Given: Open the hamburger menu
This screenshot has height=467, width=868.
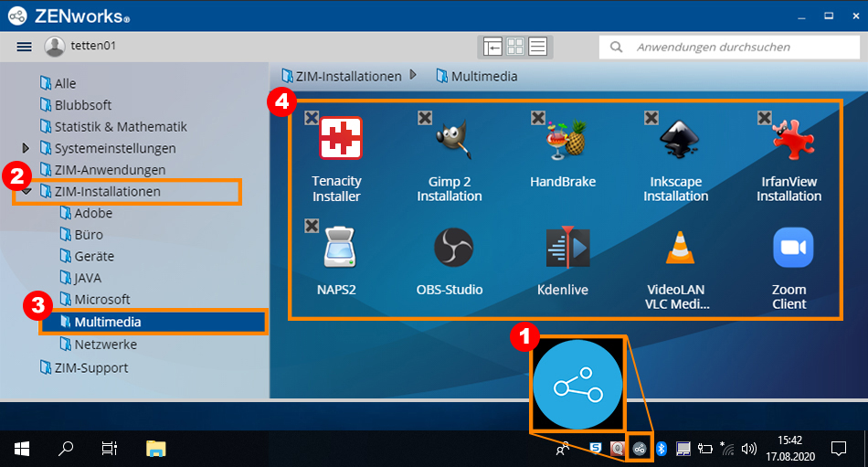Looking at the screenshot, I should point(25,47).
